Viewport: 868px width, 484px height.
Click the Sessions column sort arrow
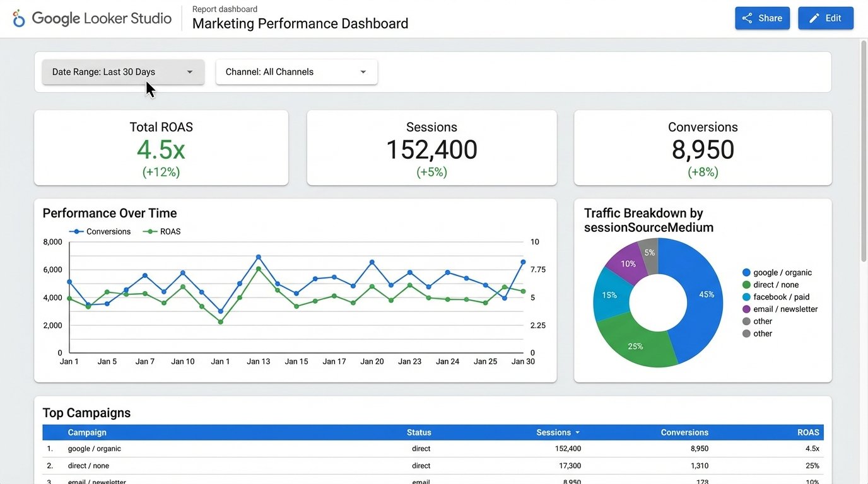[x=577, y=432]
